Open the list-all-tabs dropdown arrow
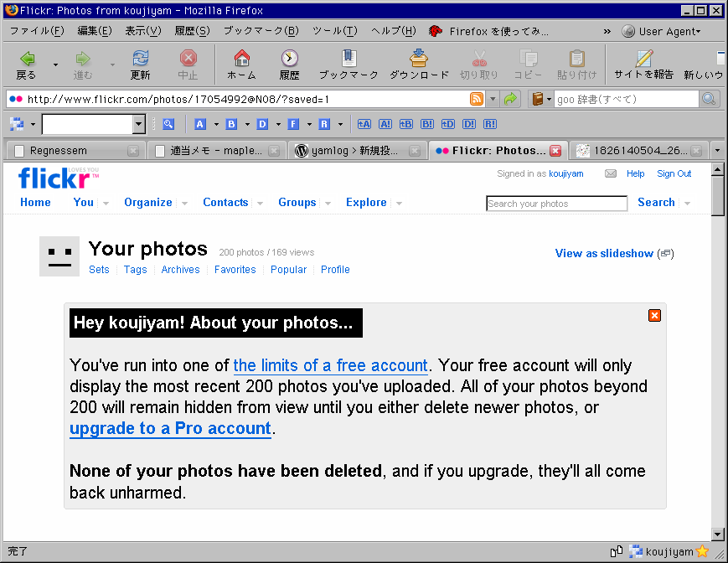Screen dimensions: 728x563 [717, 150]
